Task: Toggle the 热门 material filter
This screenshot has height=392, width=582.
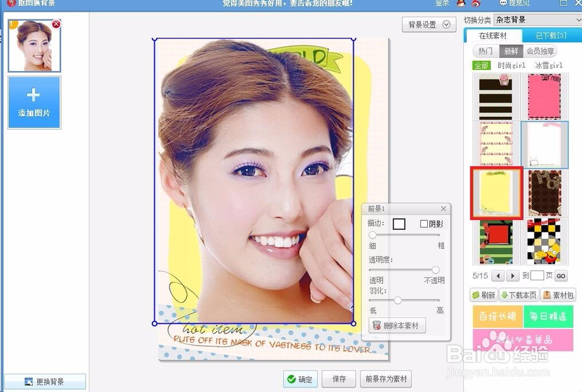Action: (x=485, y=51)
